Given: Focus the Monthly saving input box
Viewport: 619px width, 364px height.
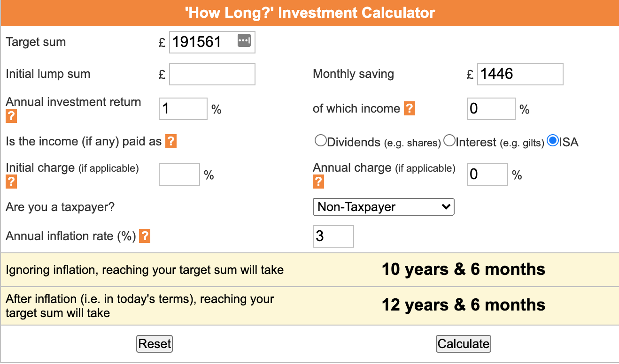Looking at the screenshot, I should 520,74.
